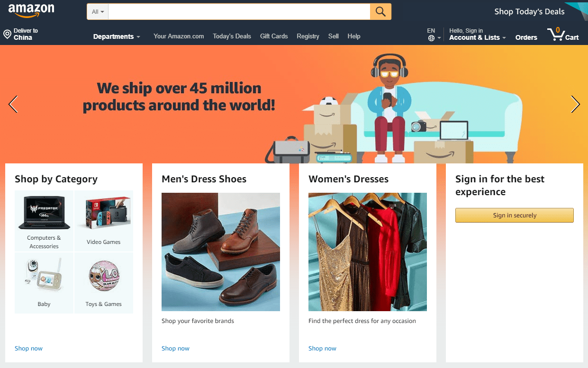The height and width of the screenshot is (368, 588).
Task: Click Shop now under Men's Dress Shoes
Action: click(x=175, y=348)
